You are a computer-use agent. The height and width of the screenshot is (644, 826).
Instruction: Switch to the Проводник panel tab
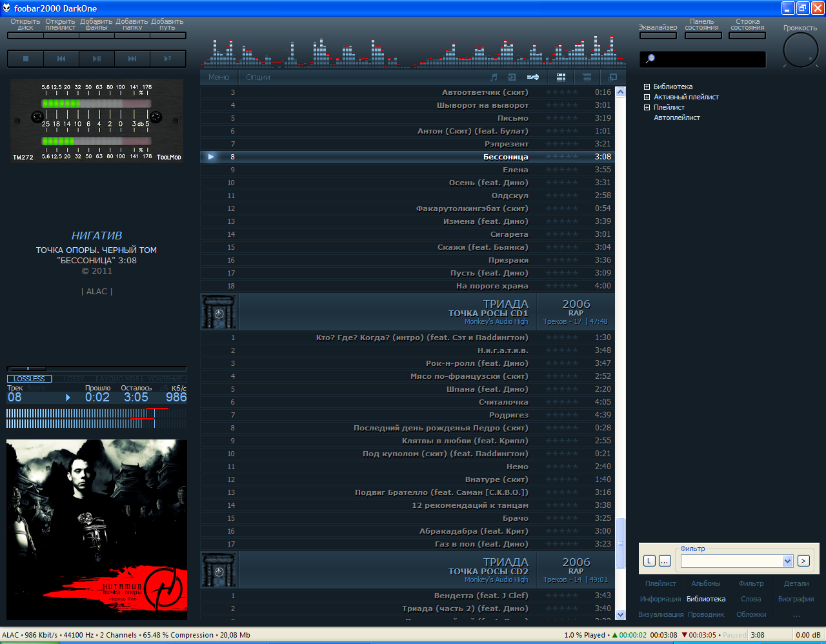pyautogui.click(x=706, y=614)
